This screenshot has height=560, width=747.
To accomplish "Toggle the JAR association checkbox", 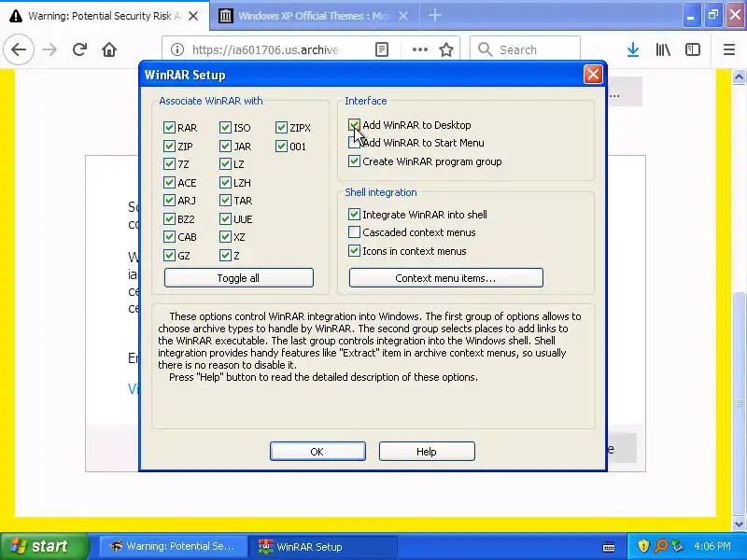I will click(225, 146).
